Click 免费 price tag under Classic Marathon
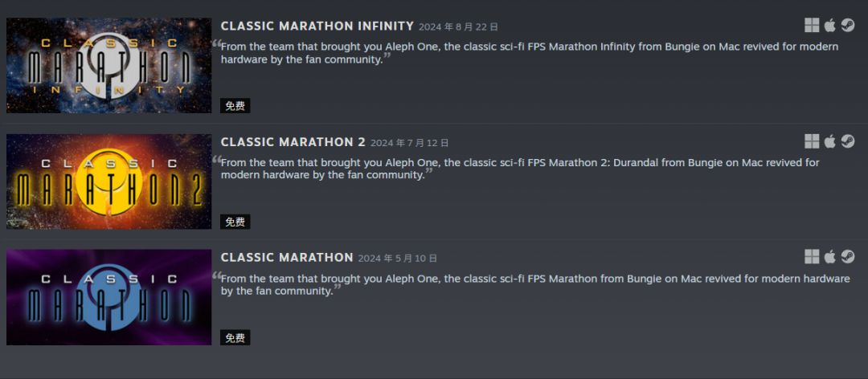 235,338
